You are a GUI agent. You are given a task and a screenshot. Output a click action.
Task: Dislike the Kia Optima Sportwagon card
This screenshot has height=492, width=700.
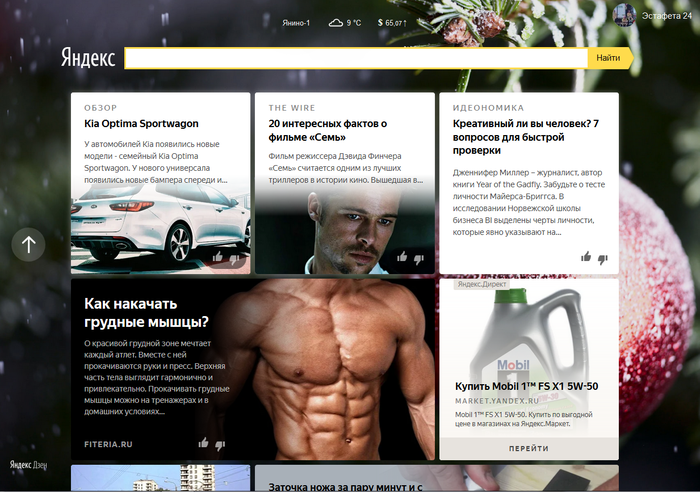234,259
